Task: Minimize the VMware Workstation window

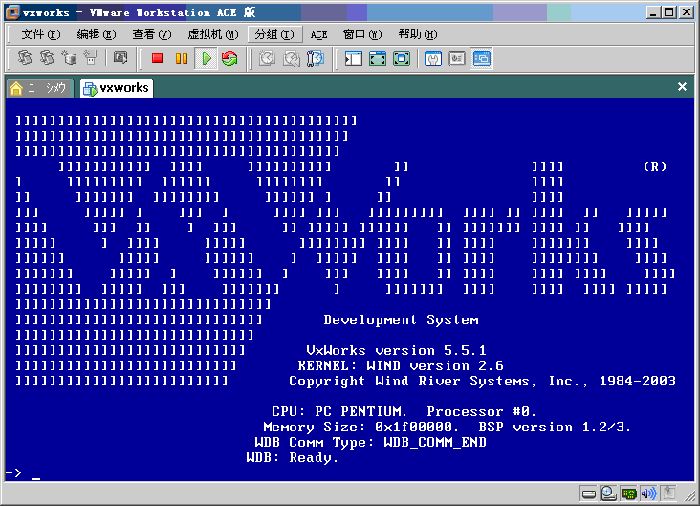Action: click(x=653, y=13)
